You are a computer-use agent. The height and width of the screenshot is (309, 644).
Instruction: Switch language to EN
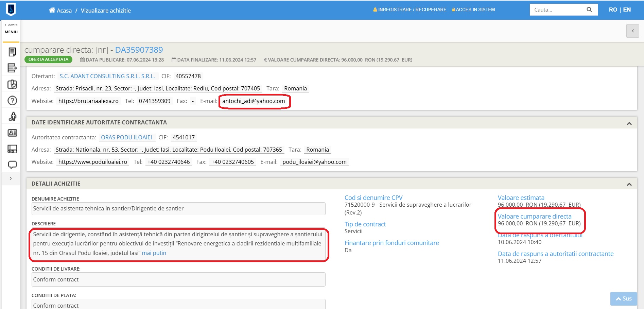(627, 10)
